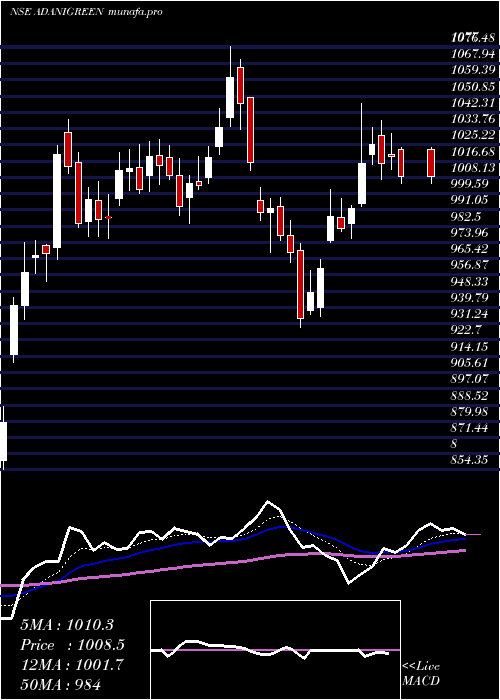The image size is (500, 700).
Task: Select the 888.52 price axis label
Action: click(x=469, y=395)
